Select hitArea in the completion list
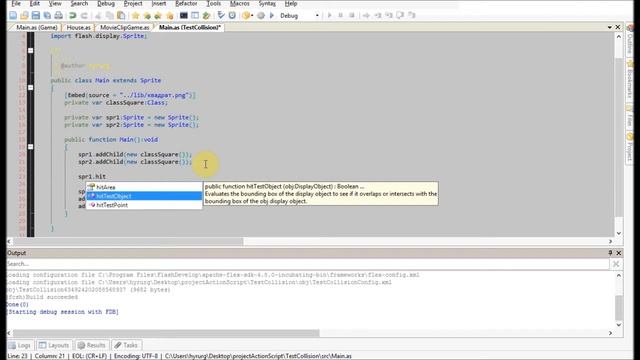 [144, 187]
